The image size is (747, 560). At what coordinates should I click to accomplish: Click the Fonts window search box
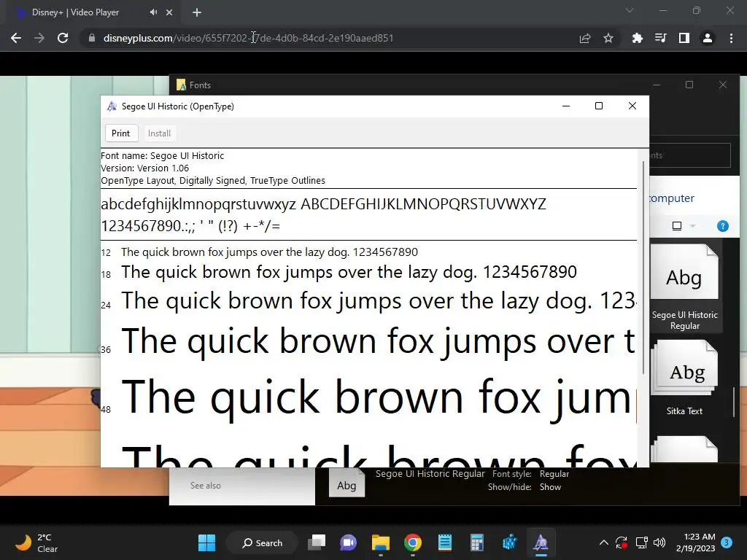click(690, 155)
